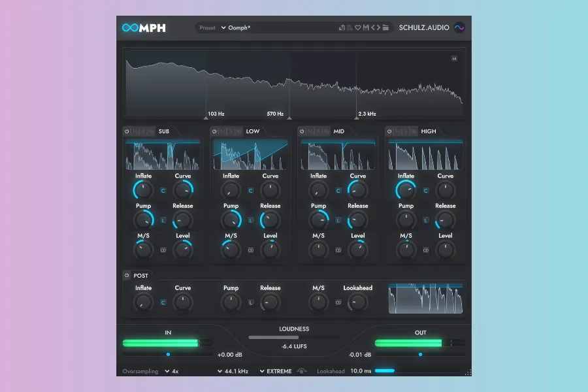Click the 570 Hz crossover marker
588x392 pixels.
click(x=289, y=117)
